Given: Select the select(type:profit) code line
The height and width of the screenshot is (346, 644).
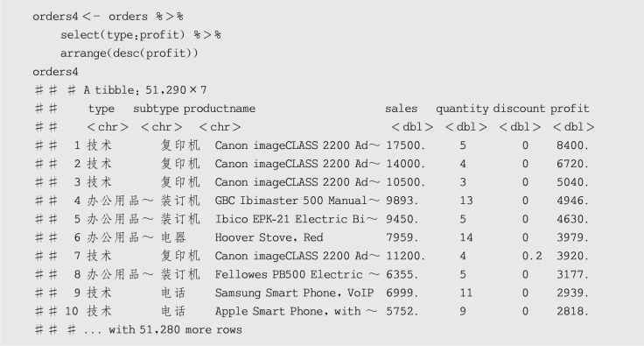Looking at the screenshot, I should (141, 35).
